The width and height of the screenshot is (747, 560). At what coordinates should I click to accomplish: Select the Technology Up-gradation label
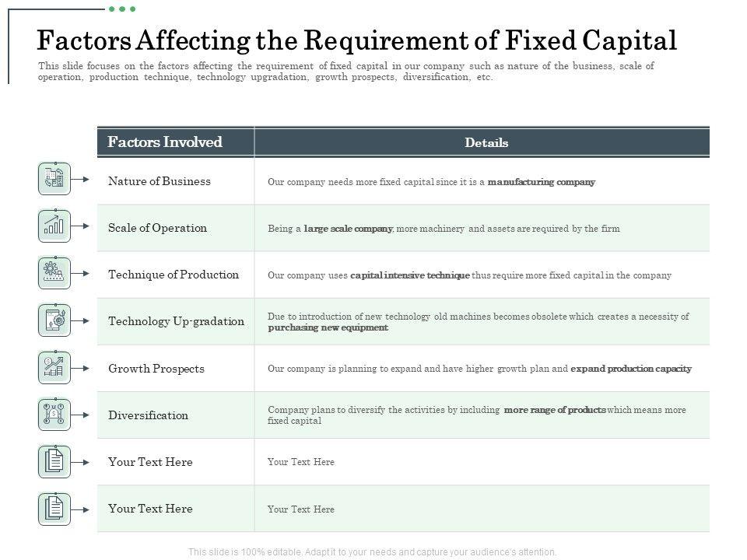click(177, 321)
